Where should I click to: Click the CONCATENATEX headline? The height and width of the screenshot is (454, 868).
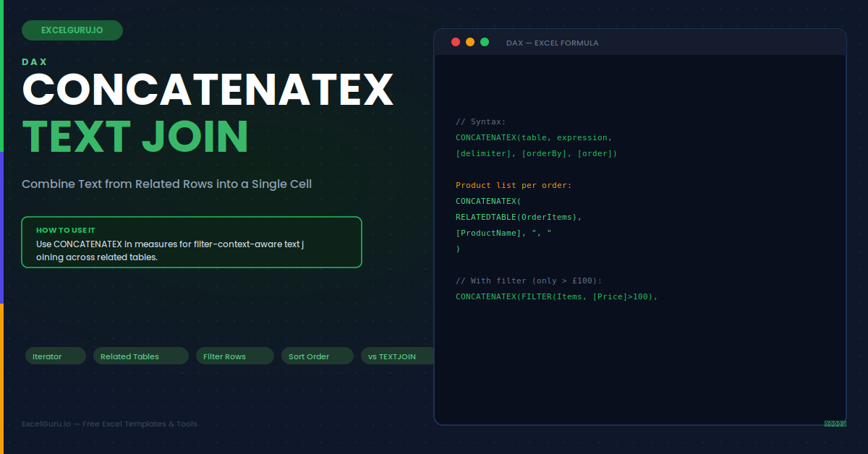pos(208,89)
